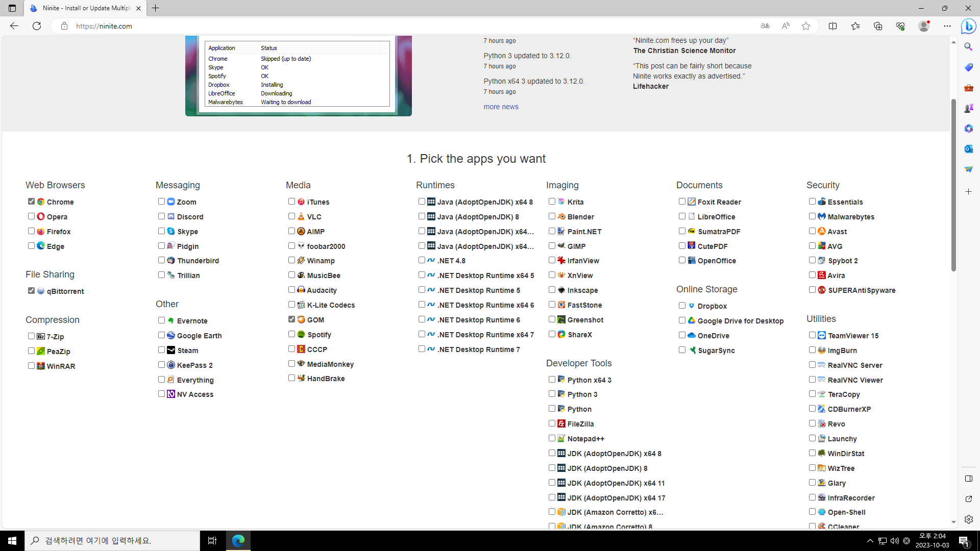
Task: Click the Edge logo in the Web Browsers list
Action: [x=41, y=246]
